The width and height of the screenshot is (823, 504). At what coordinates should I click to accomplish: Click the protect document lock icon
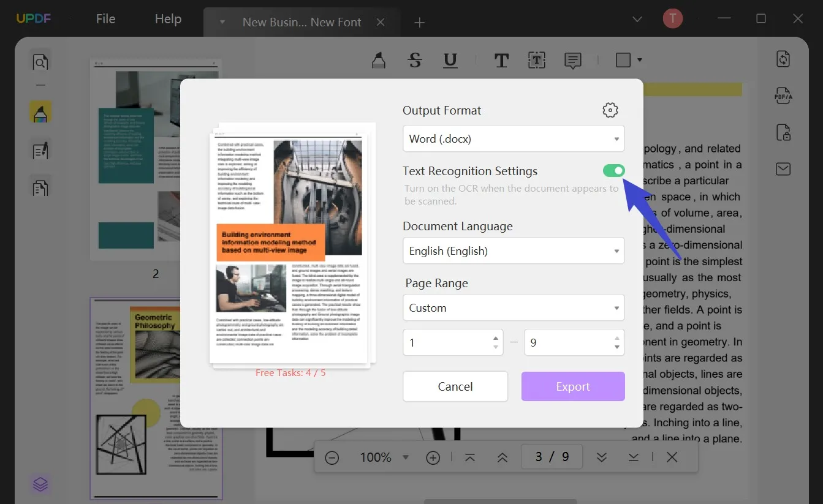pyautogui.click(x=783, y=132)
